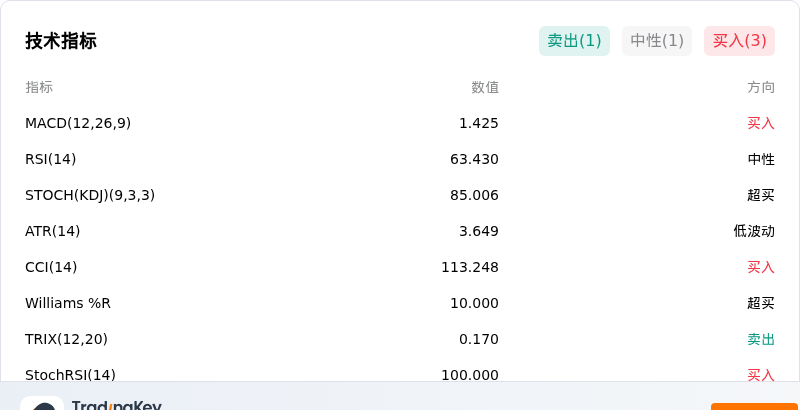
Task: Click the StochRSI(14) indicator name
Action: click(x=70, y=375)
